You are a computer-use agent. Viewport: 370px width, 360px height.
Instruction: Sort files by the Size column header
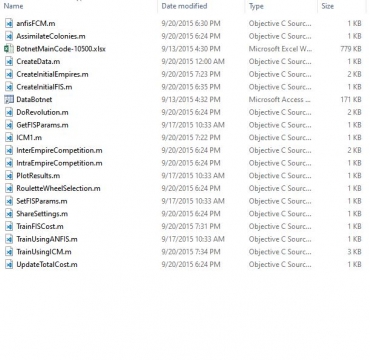(x=327, y=6)
